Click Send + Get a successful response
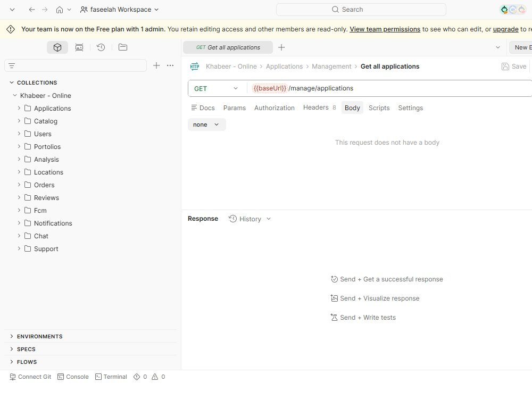 click(387, 279)
